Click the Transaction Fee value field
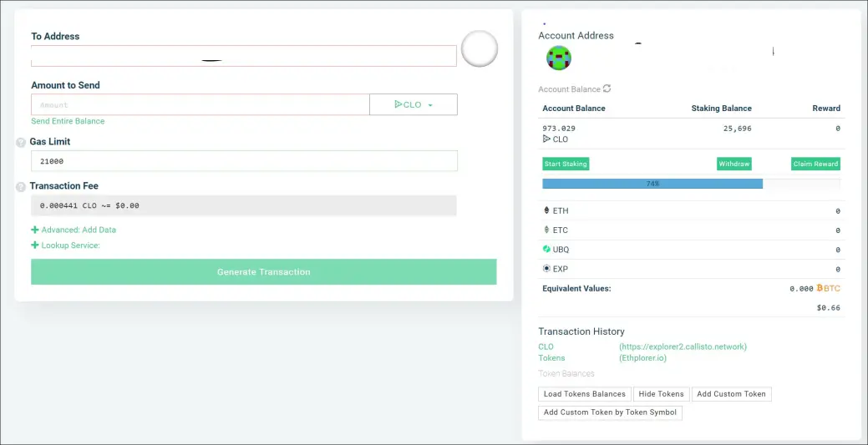This screenshot has height=445, width=868. (x=244, y=205)
